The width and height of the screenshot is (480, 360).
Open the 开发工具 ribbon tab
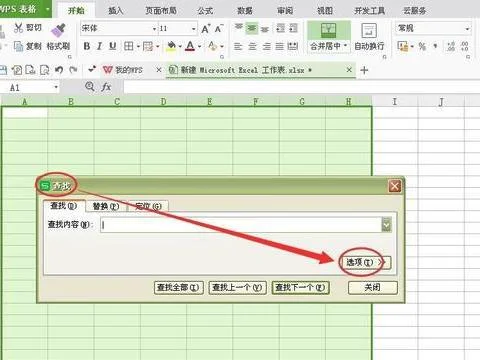(x=369, y=11)
